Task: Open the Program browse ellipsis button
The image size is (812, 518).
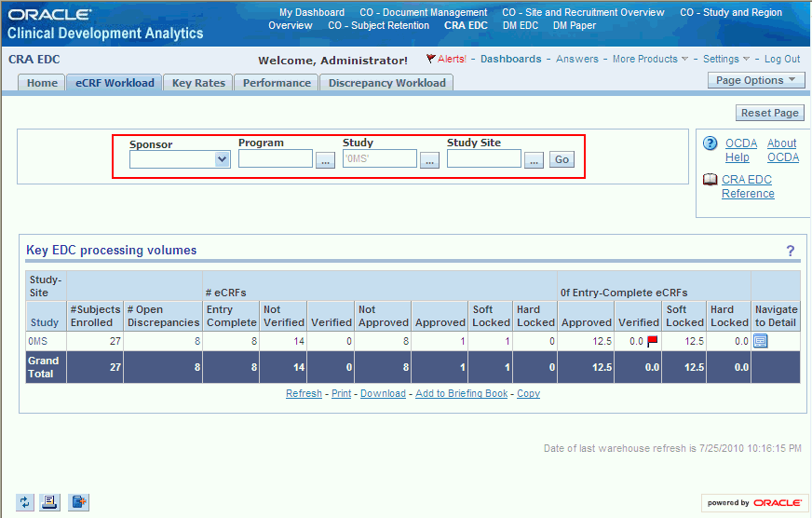Action: [325, 160]
